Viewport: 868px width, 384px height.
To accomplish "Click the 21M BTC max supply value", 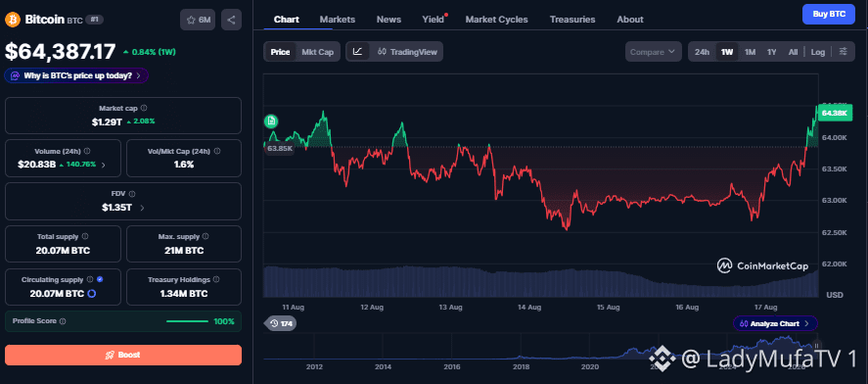I will click(x=183, y=251).
